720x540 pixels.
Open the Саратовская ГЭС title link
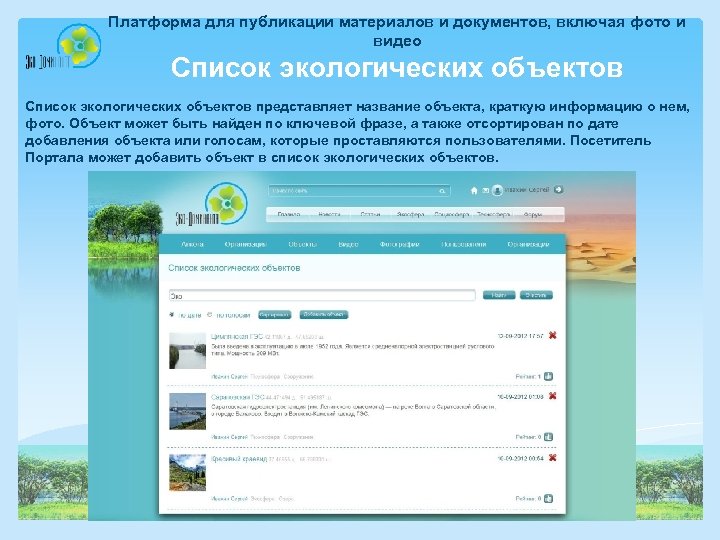point(237,397)
